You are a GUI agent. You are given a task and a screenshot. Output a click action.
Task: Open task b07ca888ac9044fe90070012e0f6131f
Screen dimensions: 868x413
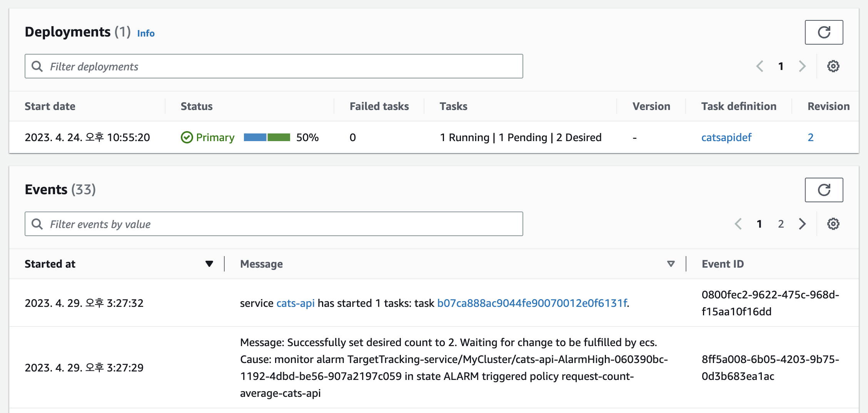(x=532, y=303)
